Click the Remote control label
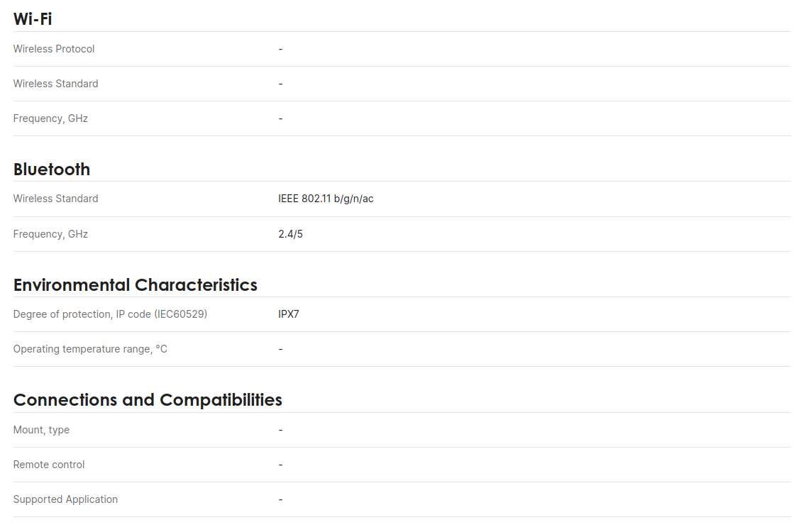This screenshot has height=532, width=806. coord(49,465)
